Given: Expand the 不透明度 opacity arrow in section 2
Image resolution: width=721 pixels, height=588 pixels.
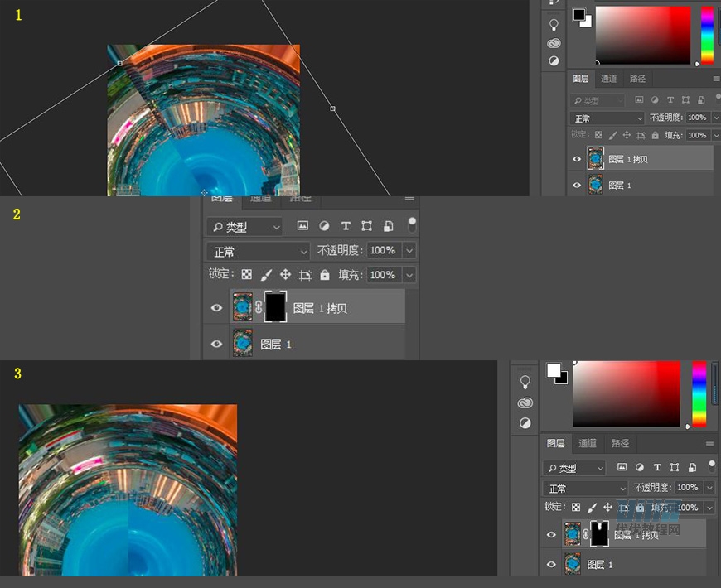Looking at the screenshot, I should click(x=409, y=251).
